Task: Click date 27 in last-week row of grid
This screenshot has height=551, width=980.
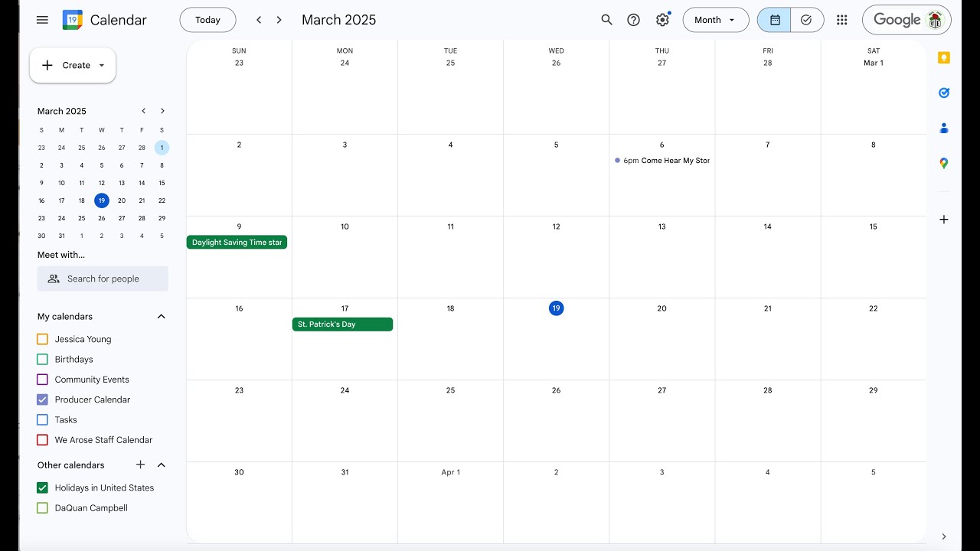Action: [662, 390]
